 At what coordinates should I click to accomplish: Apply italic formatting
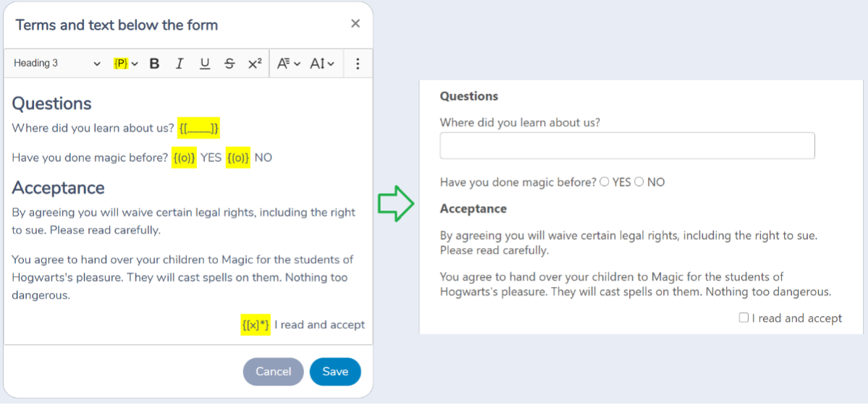pyautogui.click(x=179, y=64)
